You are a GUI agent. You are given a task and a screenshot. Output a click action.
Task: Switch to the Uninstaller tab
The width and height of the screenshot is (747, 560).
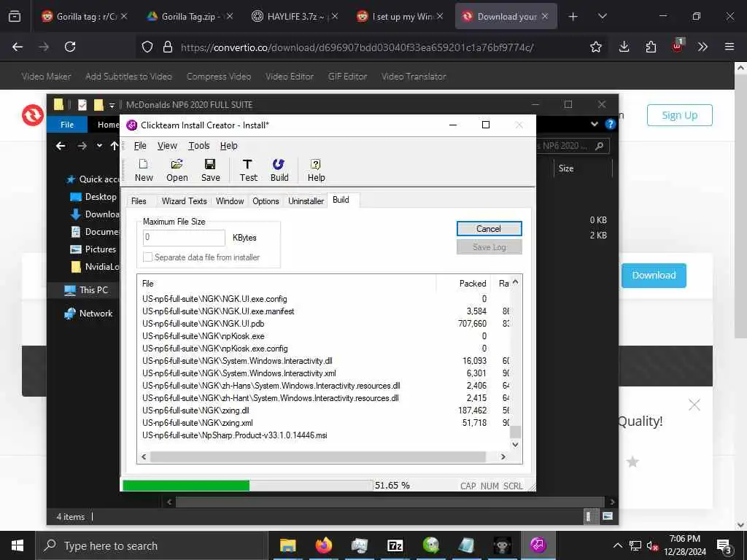pos(306,201)
